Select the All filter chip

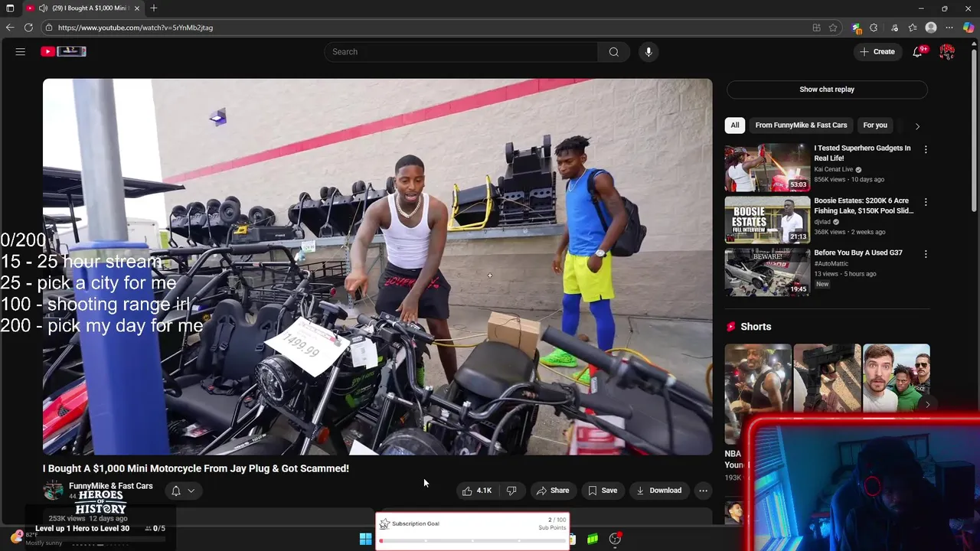pos(734,125)
